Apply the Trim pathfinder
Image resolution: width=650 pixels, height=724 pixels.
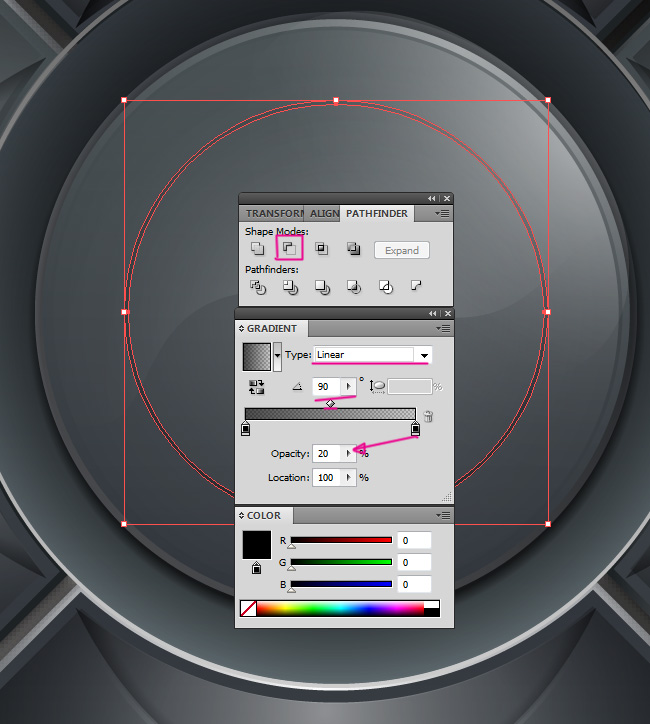289,287
